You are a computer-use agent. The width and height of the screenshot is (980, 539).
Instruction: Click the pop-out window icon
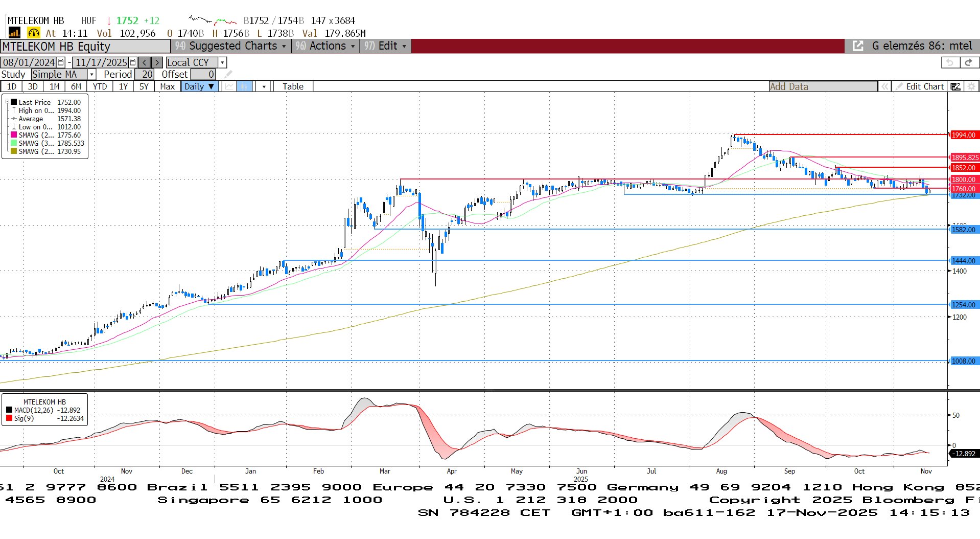(x=858, y=46)
